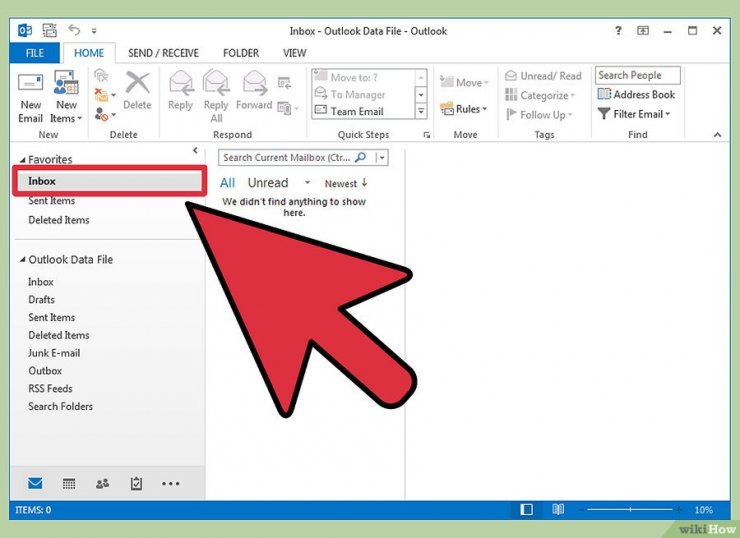Switch to the SEND / RECEIVE tab

point(163,53)
